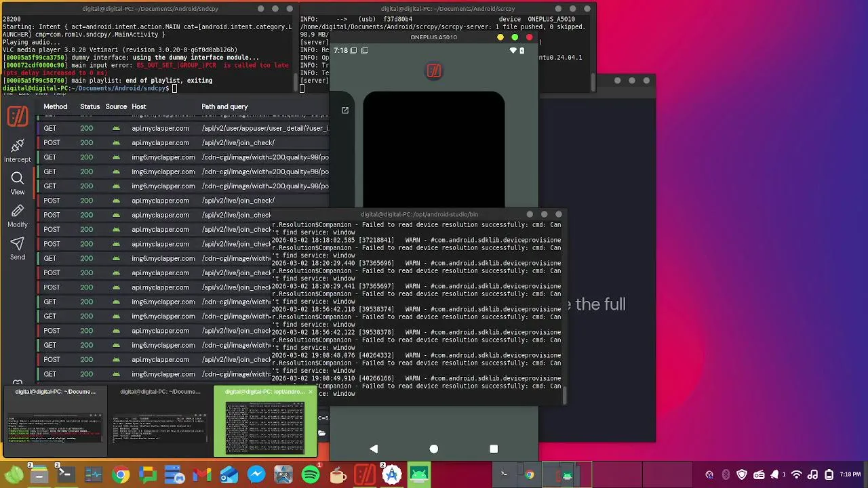Screen dimensions: 868x488
Task: Click the Host column header
Action: click(139, 106)
